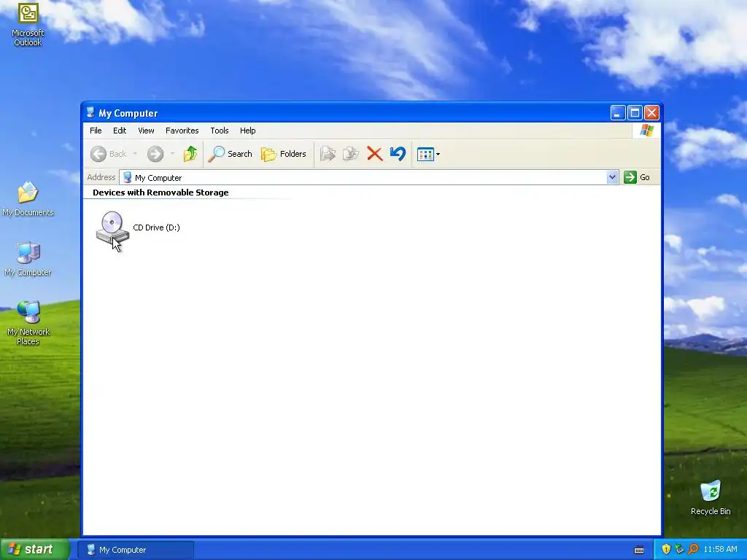Expand the Address bar dropdown

point(612,177)
